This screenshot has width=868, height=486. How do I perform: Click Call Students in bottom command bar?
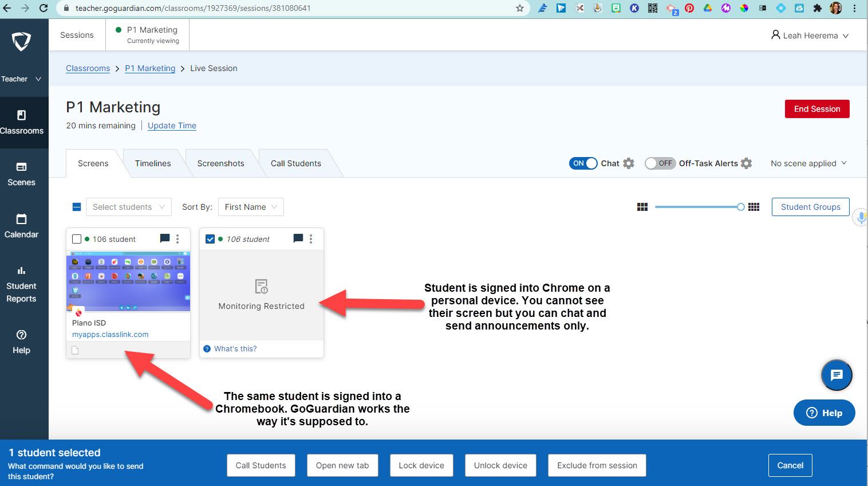(x=261, y=465)
